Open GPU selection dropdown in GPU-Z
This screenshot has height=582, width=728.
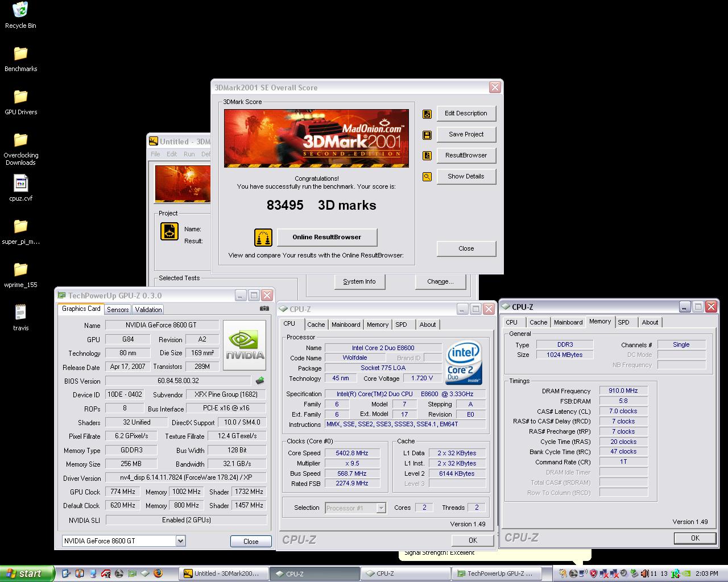[x=180, y=541]
